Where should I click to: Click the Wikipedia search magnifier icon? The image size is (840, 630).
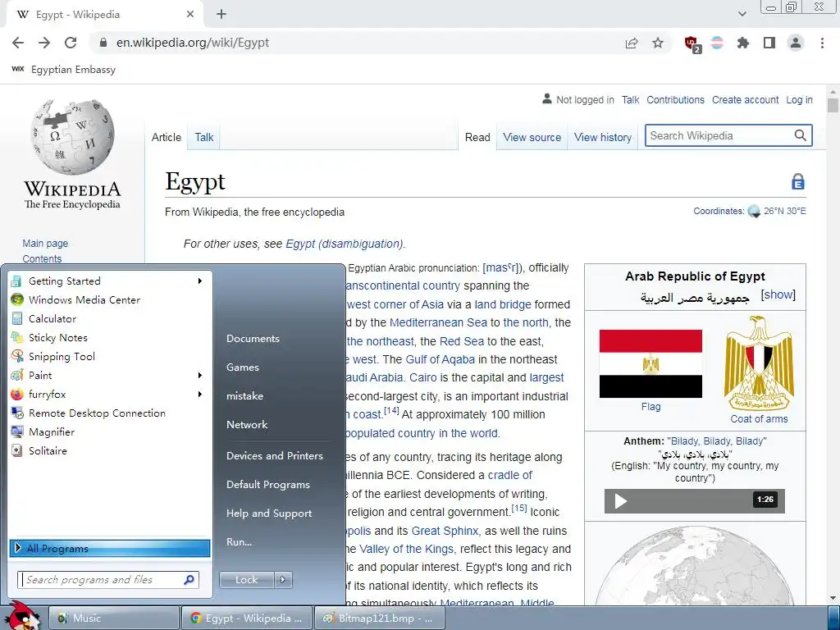[800, 135]
